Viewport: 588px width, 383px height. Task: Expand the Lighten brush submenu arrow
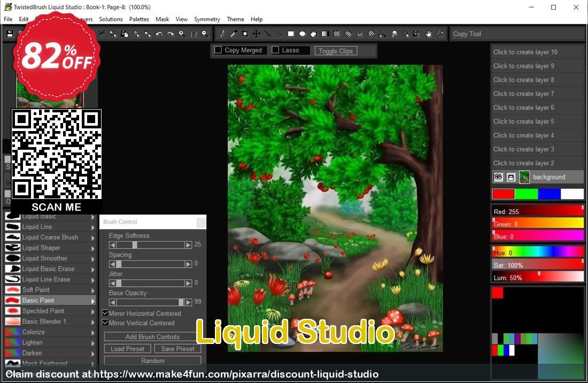coord(93,342)
